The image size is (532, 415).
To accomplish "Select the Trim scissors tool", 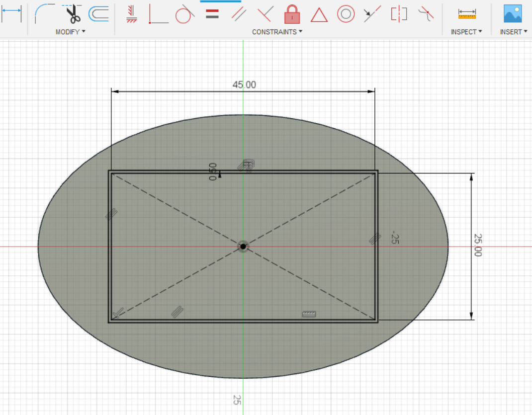I will 73,13.
